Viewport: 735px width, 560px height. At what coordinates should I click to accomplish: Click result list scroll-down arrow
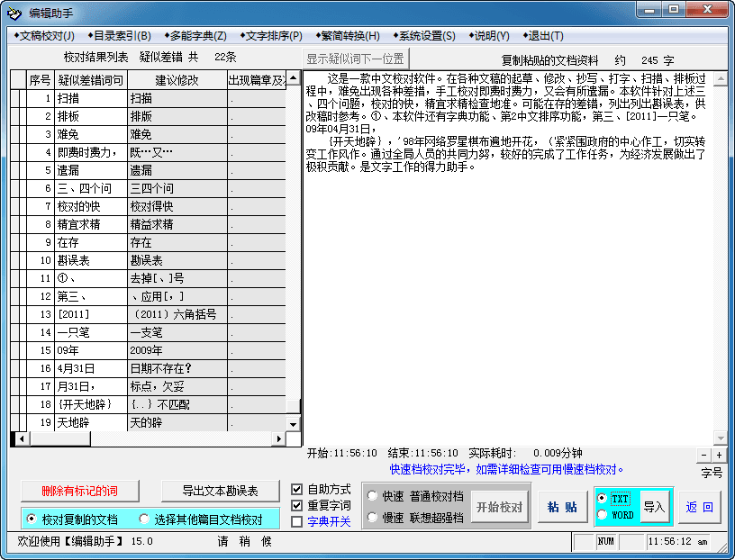tap(293, 424)
